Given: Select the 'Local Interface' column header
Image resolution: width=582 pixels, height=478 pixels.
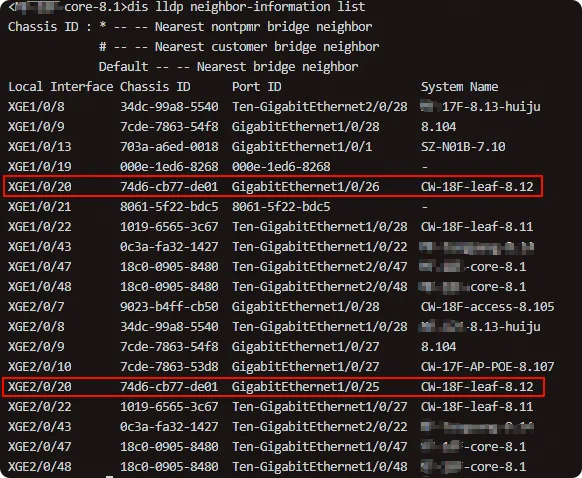Looking at the screenshot, I should (x=61, y=87).
